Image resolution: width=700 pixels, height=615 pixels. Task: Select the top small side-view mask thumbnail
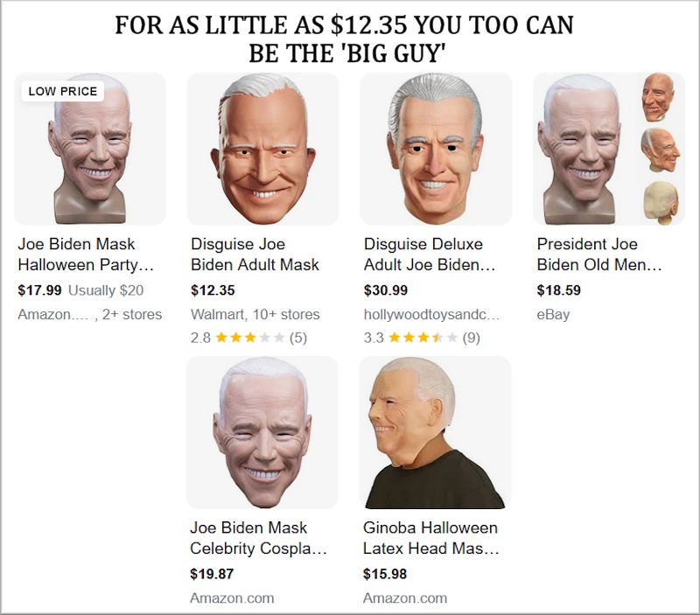click(658, 98)
